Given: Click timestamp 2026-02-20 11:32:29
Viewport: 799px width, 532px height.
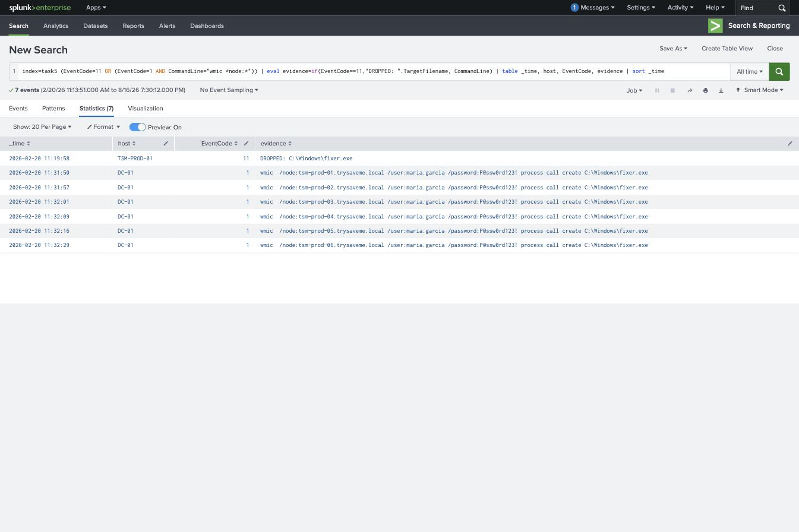Looking at the screenshot, I should point(39,245).
